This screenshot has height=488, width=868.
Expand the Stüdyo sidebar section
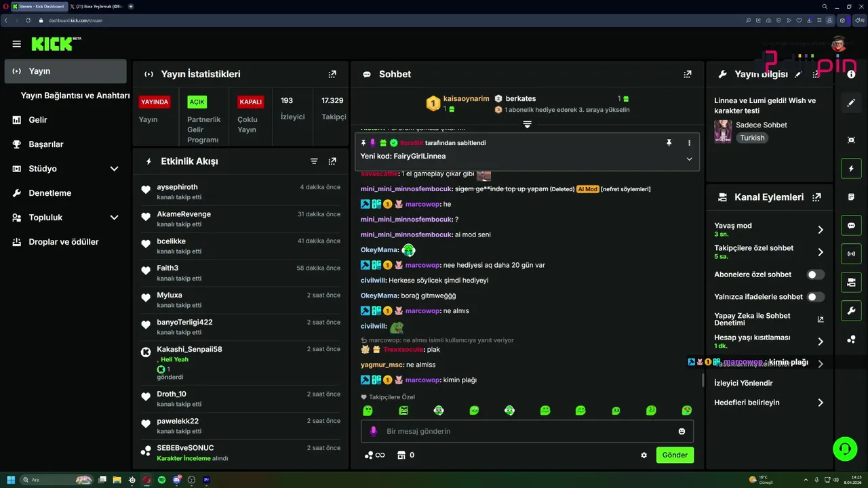click(114, 169)
